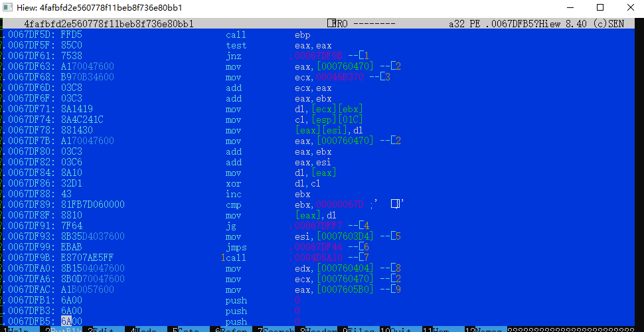
Task: Click the file name in the header line
Action: click(109, 24)
